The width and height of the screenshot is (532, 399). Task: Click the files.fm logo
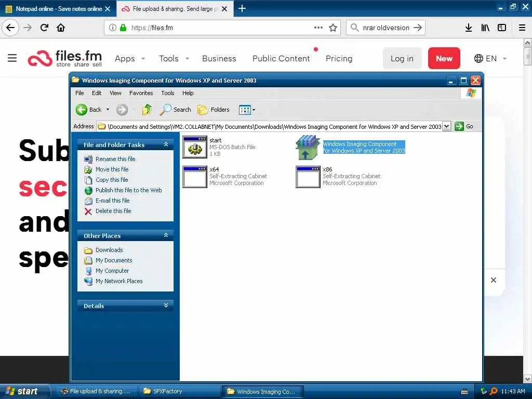(x=65, y=58)
